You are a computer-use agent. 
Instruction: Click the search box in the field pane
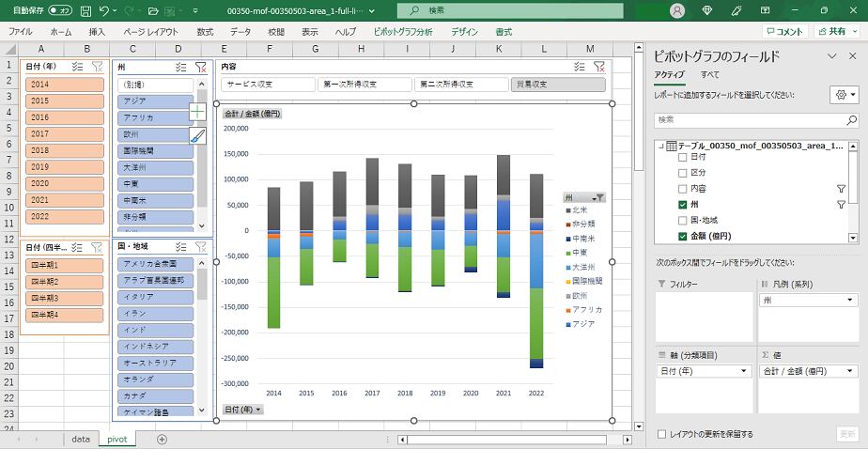[x=755, y=120]
